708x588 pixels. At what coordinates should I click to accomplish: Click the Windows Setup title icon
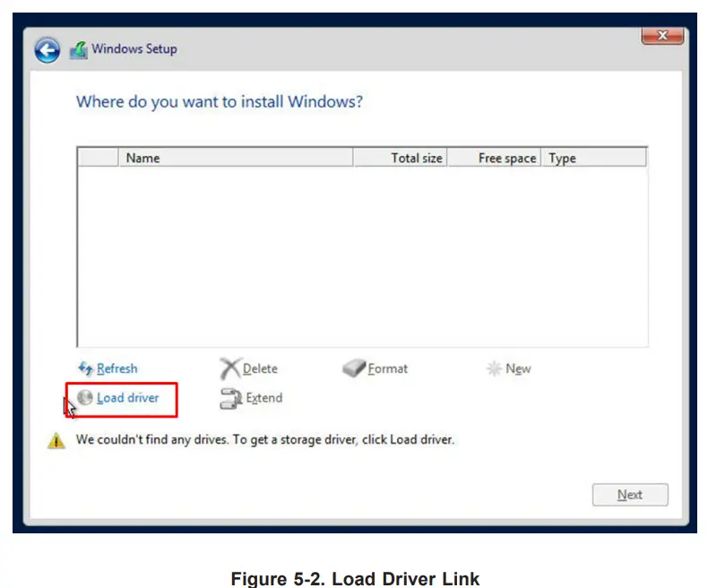(x=79, y=49)
